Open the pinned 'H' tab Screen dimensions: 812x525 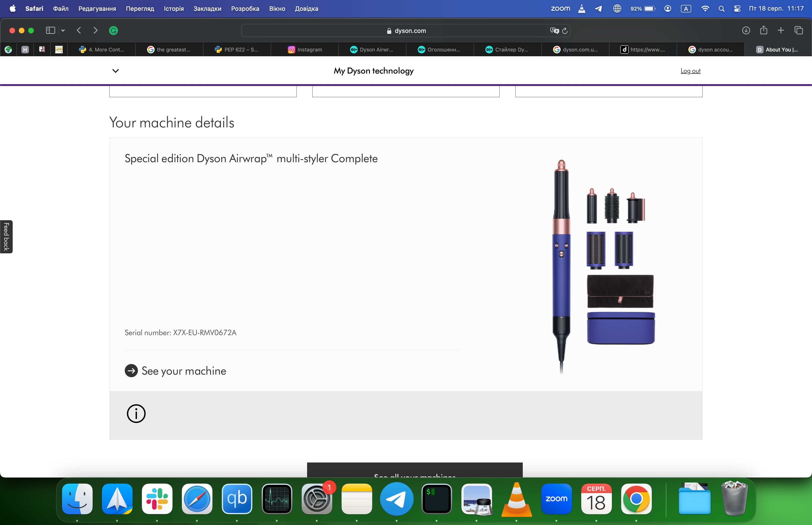coord(25,49)
